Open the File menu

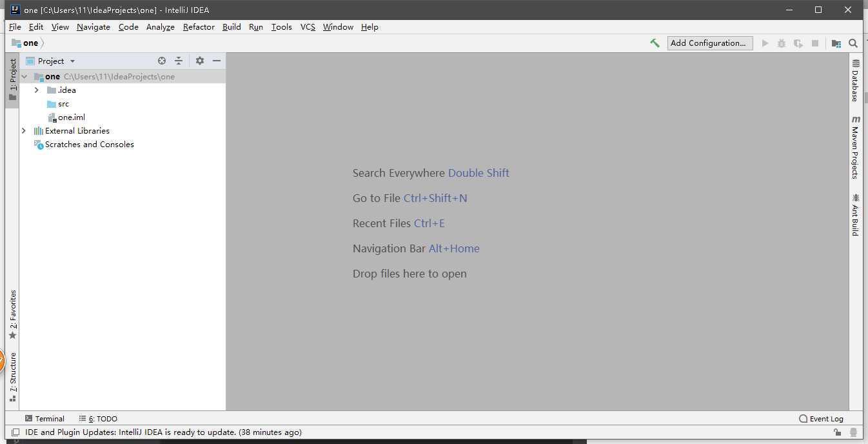point(15,27)
